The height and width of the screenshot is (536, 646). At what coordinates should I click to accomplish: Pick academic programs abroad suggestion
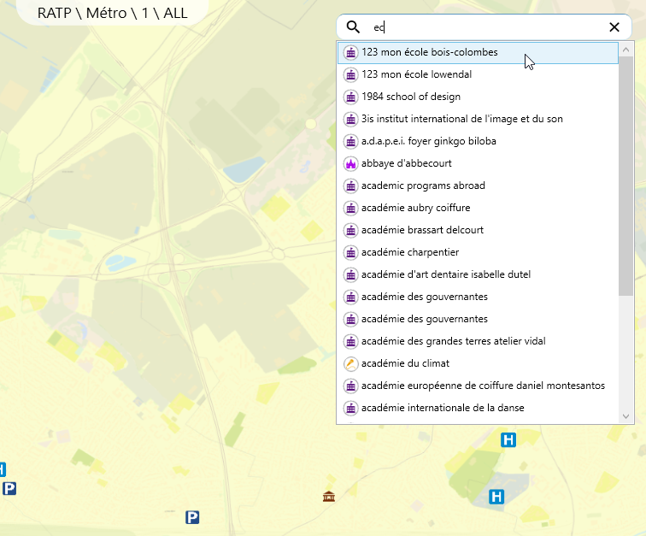click(x=422, y=186)
